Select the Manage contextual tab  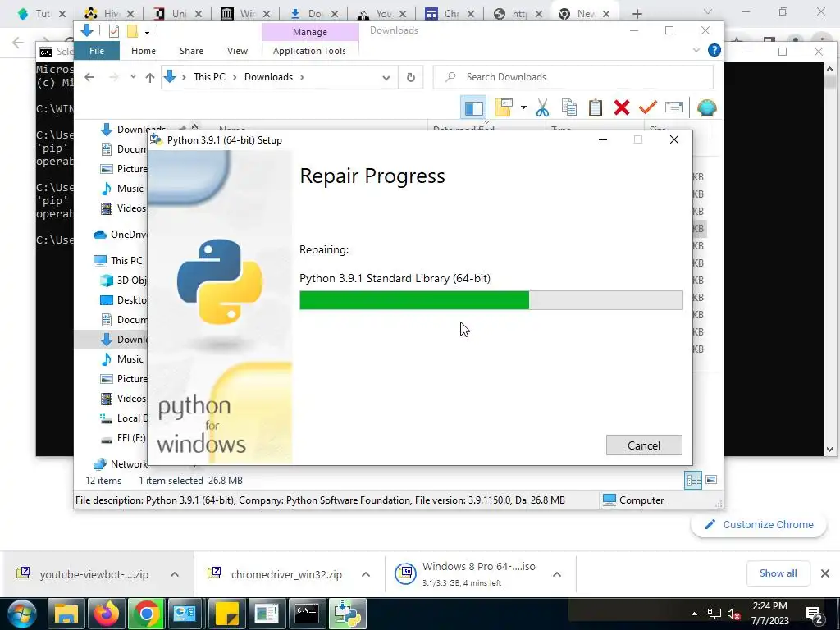point(309,32)
